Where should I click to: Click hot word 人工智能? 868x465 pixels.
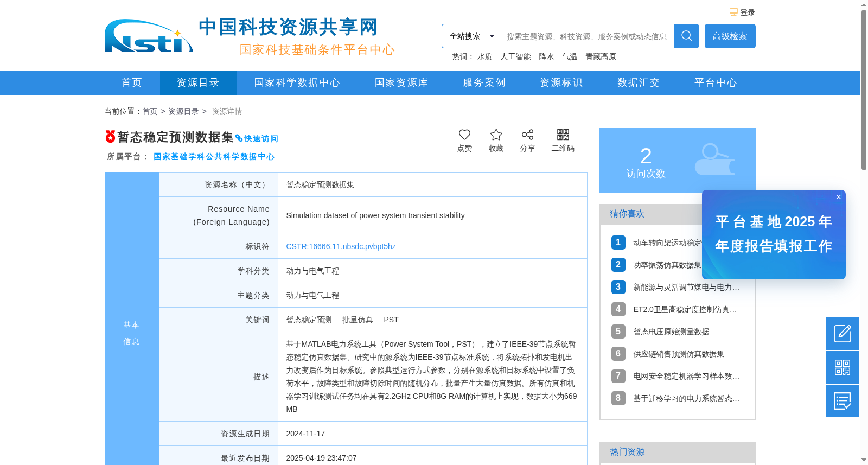(515, 57)
